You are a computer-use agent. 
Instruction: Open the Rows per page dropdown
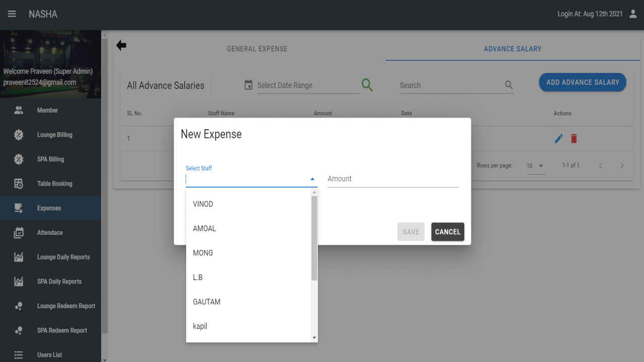pos(536,166)
